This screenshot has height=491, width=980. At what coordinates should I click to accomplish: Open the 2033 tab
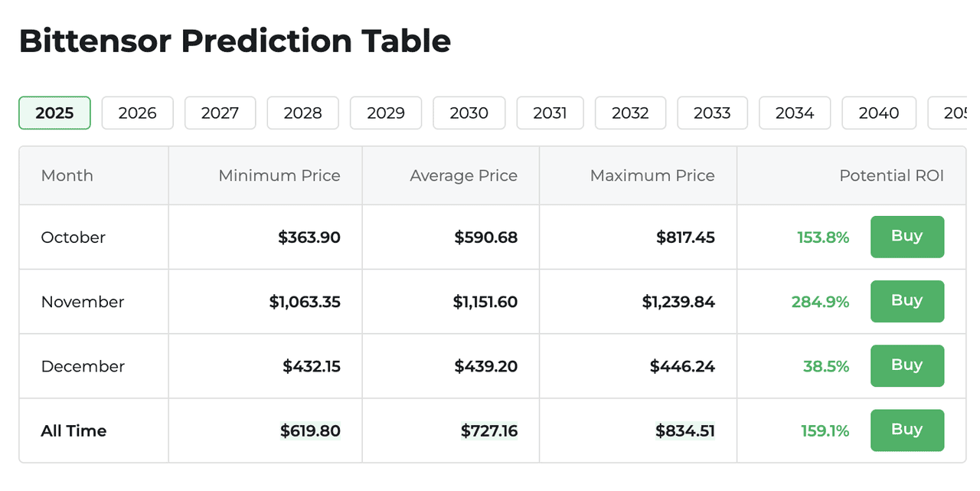[712, 113]
